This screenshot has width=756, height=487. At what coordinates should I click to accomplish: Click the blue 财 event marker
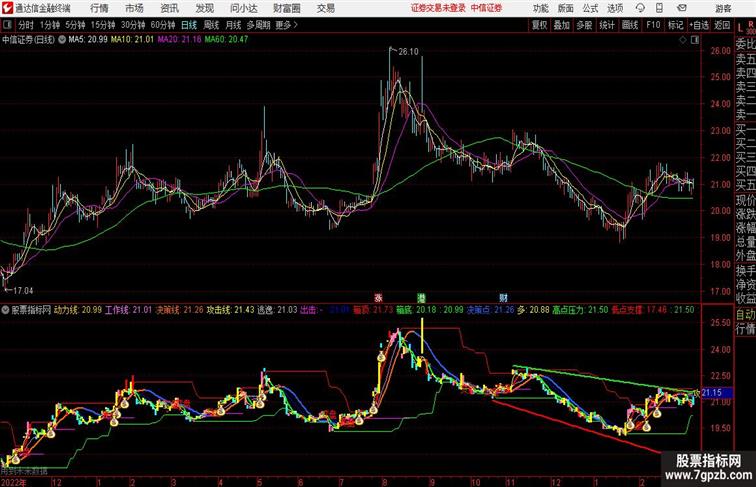click(503, 298)
